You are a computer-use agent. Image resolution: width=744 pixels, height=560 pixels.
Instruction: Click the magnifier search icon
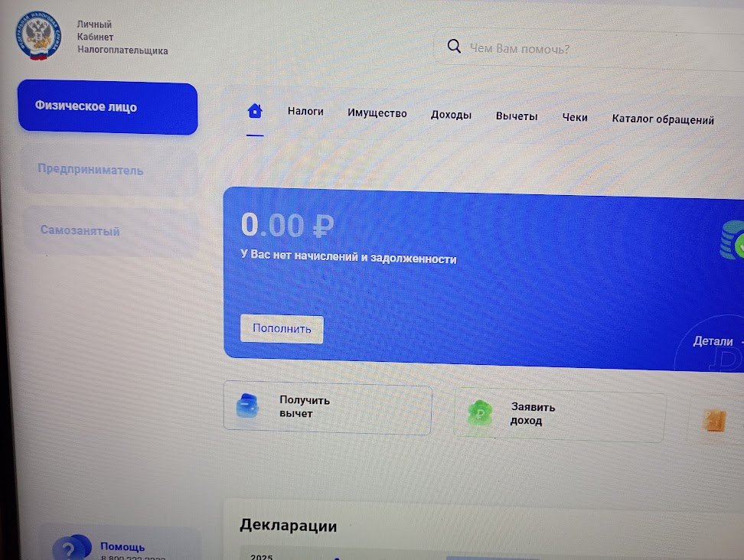tap(454, 47)
